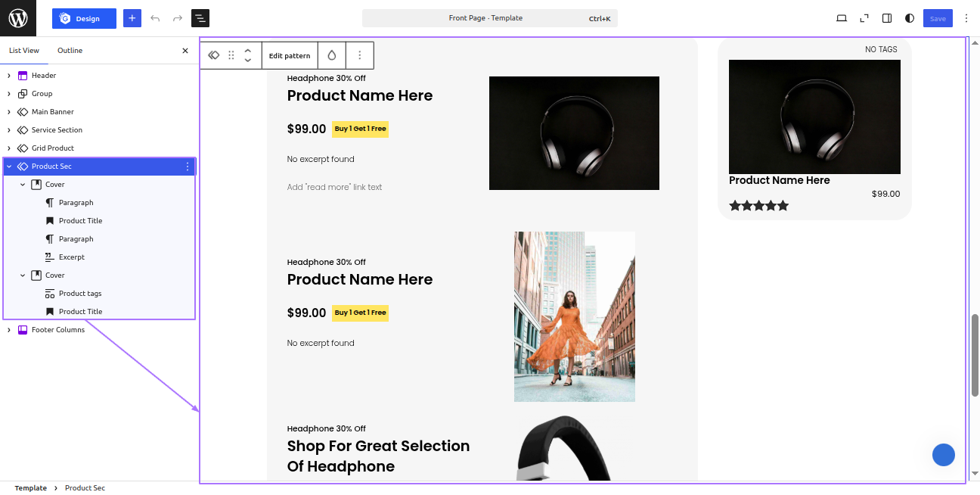Click the drag handle in block toolbar
Image resolution: width=980 pixels, height=495 pixels.
click(231, 55)
